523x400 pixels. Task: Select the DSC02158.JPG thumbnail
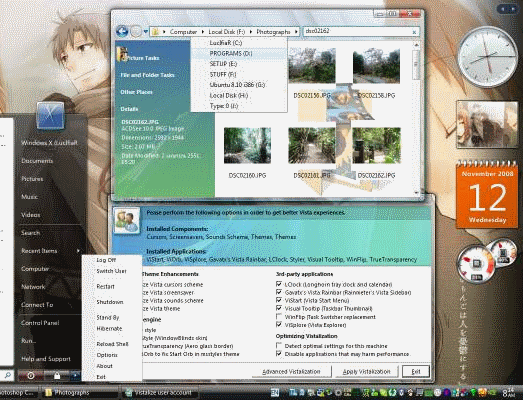coord(376,65)
